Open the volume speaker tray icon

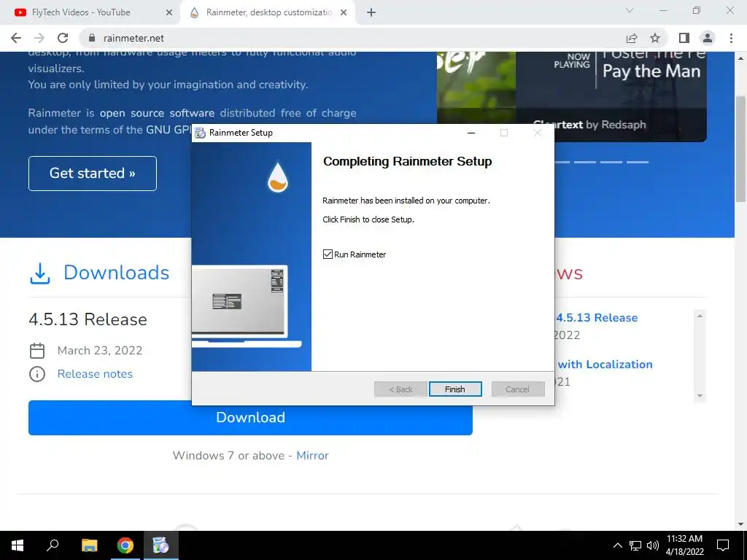click(x=653, y=545)
